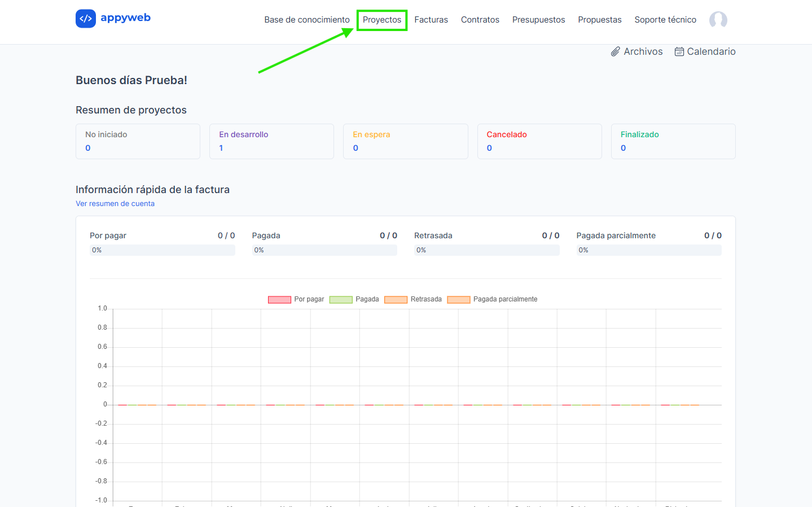Viewport: 812px width, 507px height.
Task: Click the Ver resumen de cuenta link
Action: click(115, 204)
